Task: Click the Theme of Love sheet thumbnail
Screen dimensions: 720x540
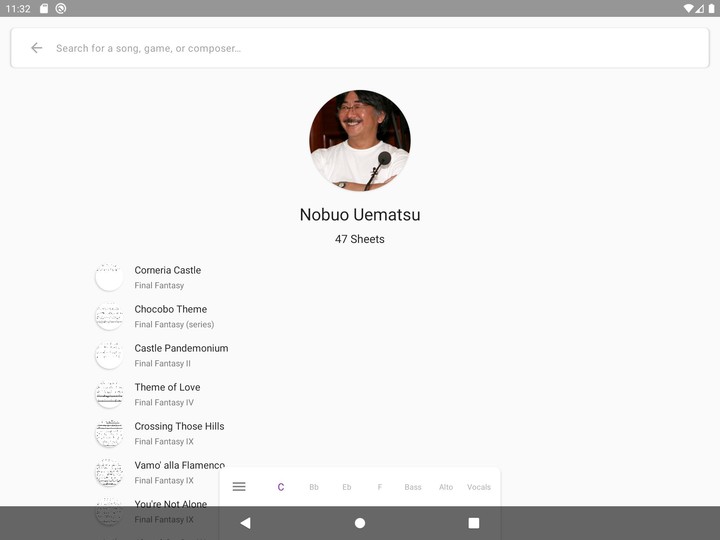Action: coord(109,394)
